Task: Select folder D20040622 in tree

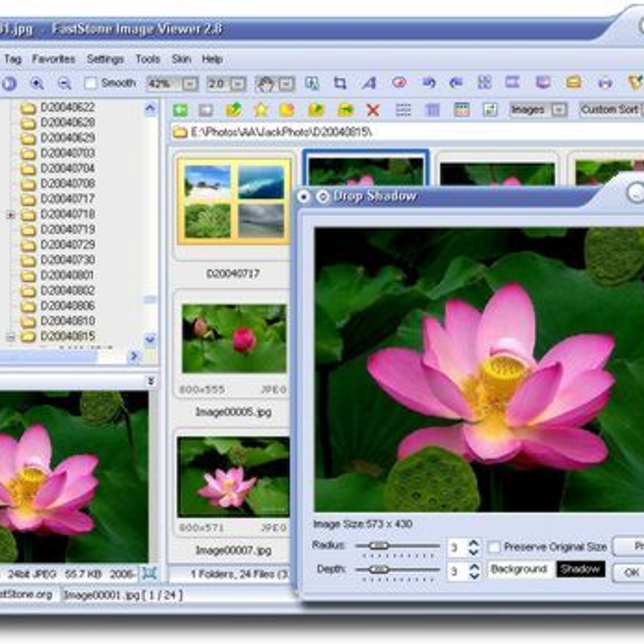Action: click(x=68, y=107)
